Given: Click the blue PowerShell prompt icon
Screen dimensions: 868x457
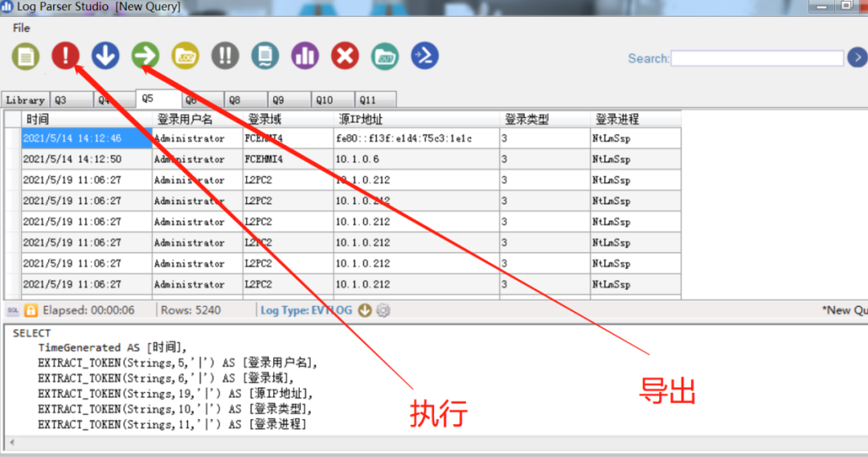Looking at the screenshot, I should pos(424,55).
